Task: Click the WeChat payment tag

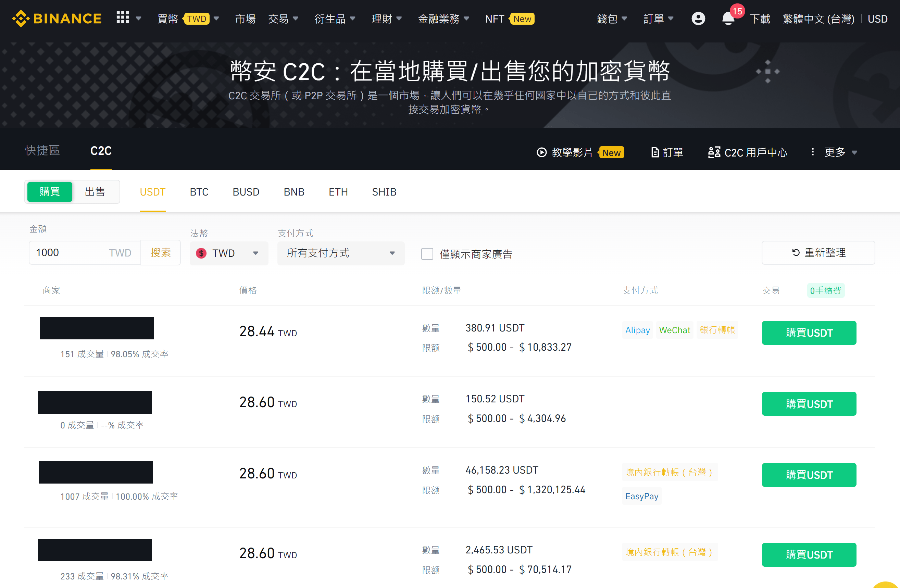Action: coord(675,330)
